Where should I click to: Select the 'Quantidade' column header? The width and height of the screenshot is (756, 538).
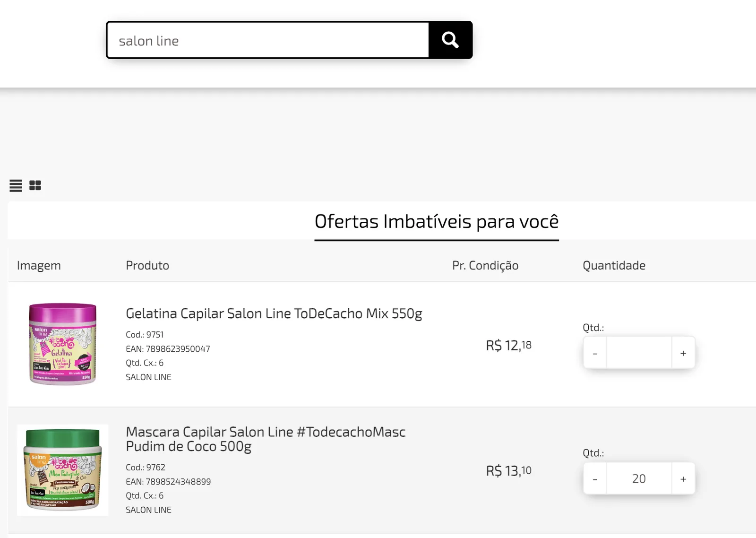click(x=614, y=266)
